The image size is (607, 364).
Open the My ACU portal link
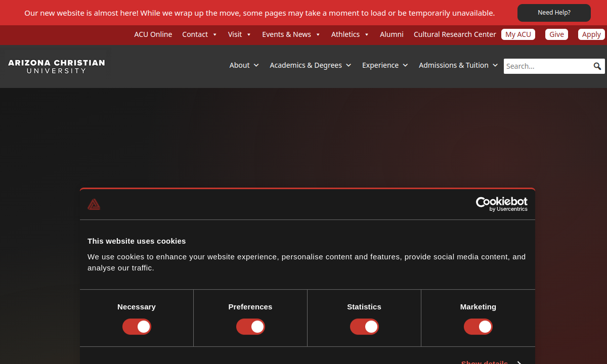point(518,34)
